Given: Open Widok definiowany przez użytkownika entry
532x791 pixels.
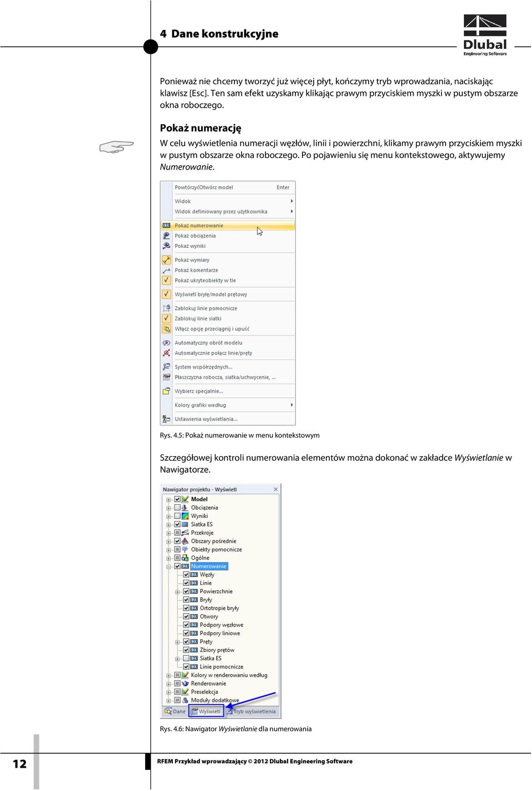Looking at the screenshot, I should [228, 212].
